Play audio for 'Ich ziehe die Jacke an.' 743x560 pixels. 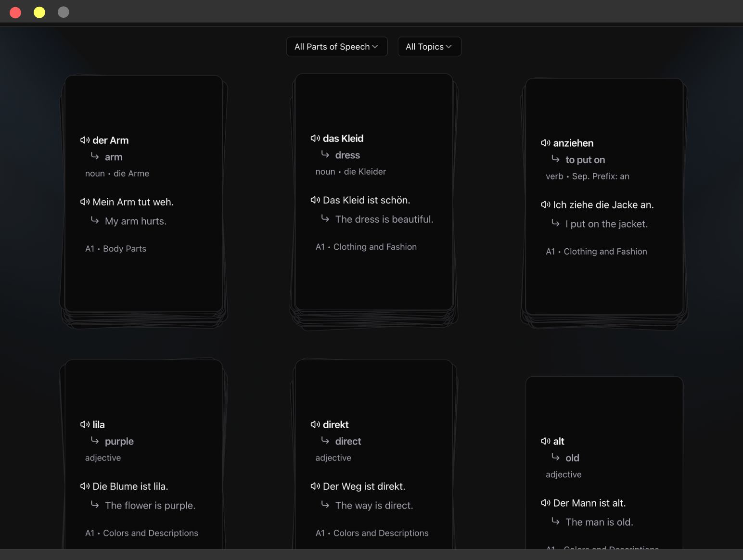[x=545, y=204]
